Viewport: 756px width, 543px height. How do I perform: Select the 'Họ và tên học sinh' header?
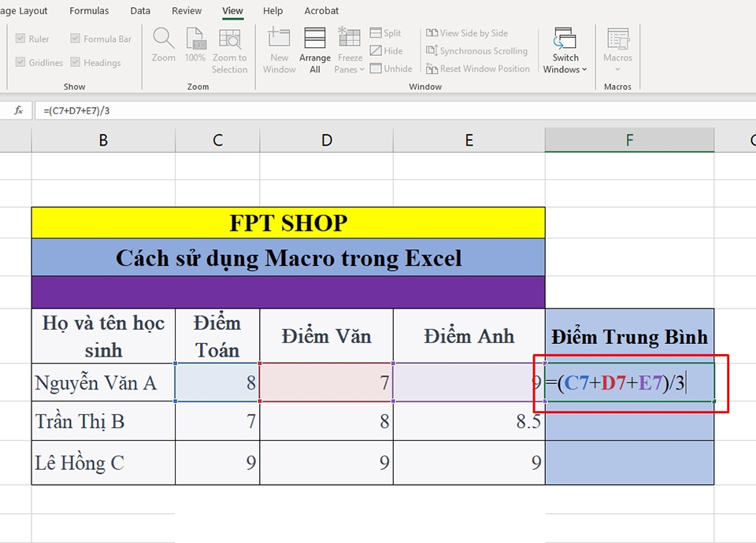(103, 336)
